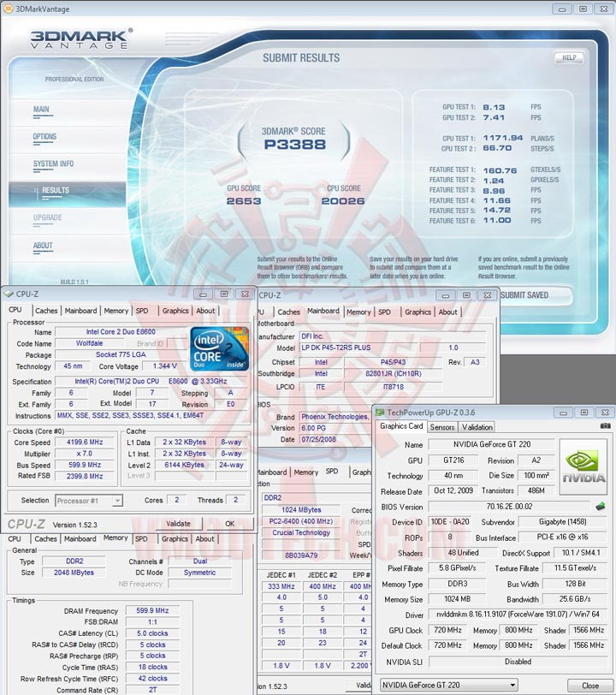Take a GPU-Z screenshot with the camera icon
Viewport: 616px width, 695px height.
(x=605, y=426)
